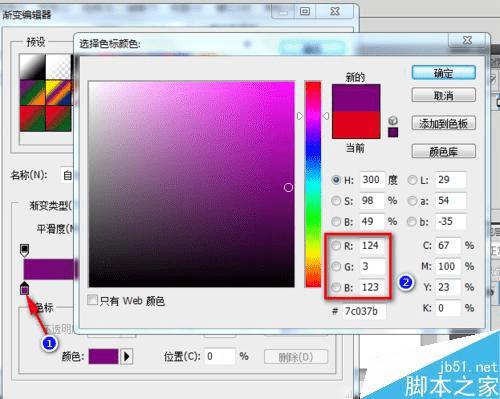The height and width of the screenshot is (399, 500).
Task: Click the Lab a field showing 54
Action: 450,201
